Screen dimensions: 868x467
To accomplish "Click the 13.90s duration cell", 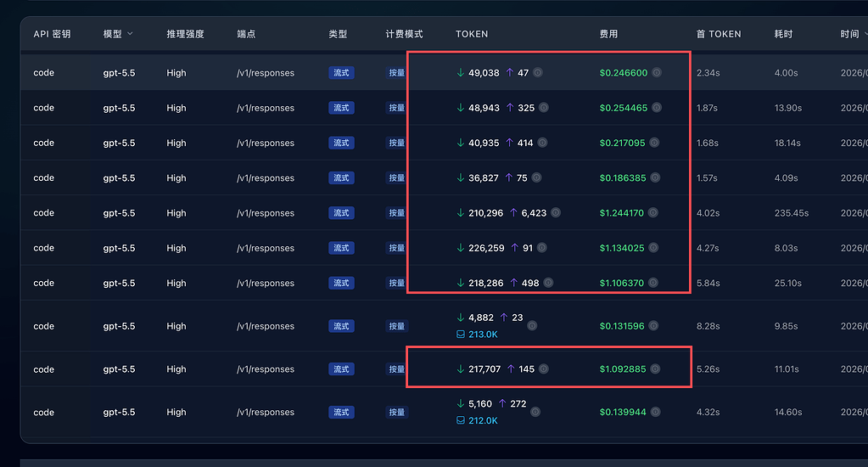I will tap(787, 108).
